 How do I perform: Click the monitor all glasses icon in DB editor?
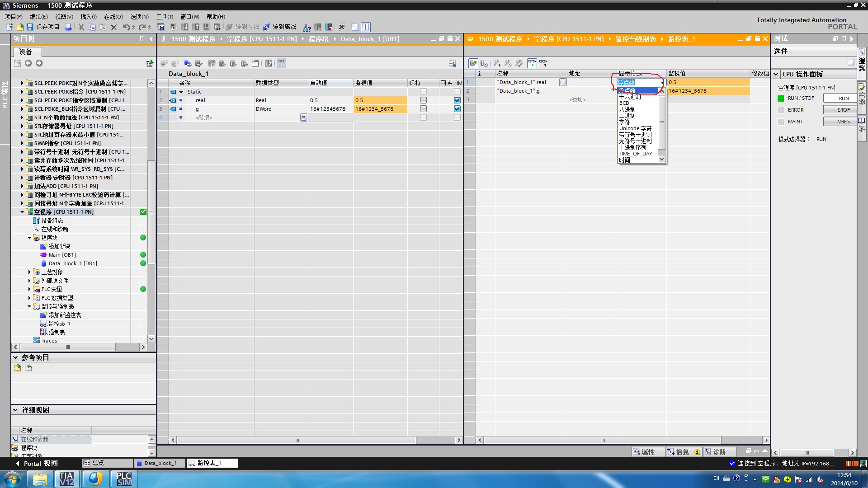(x=282, y=63)
